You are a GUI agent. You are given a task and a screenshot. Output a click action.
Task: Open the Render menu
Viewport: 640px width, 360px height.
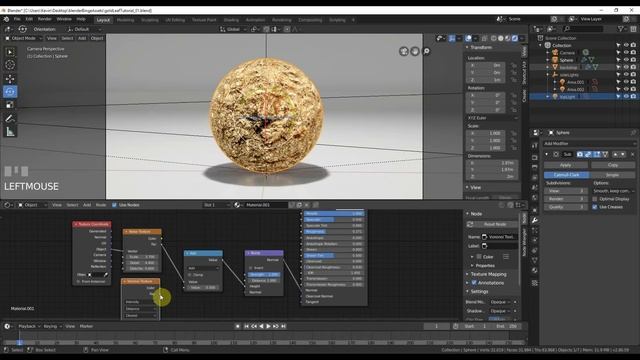click(x=44, y=19)
